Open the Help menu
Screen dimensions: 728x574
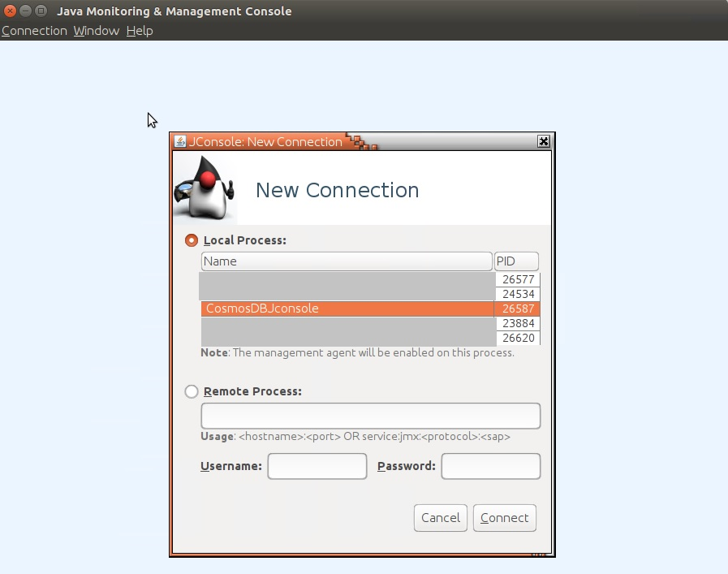tap(139, 31)
